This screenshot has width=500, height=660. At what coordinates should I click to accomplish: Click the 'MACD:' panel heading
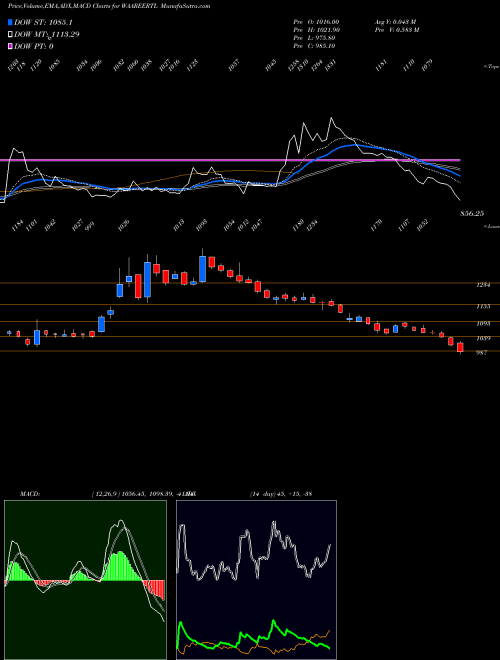pos(30,494)
